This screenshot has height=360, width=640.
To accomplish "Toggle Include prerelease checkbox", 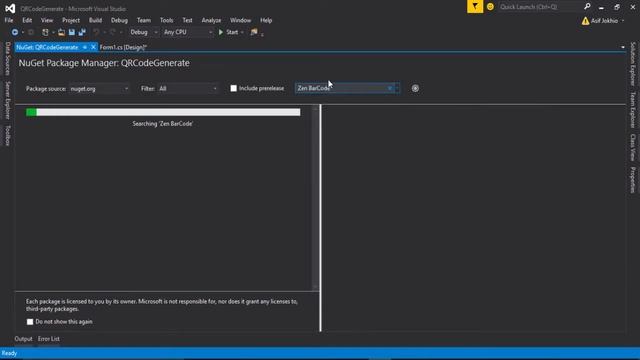I will pyautogui.click(x=233, y=88).
